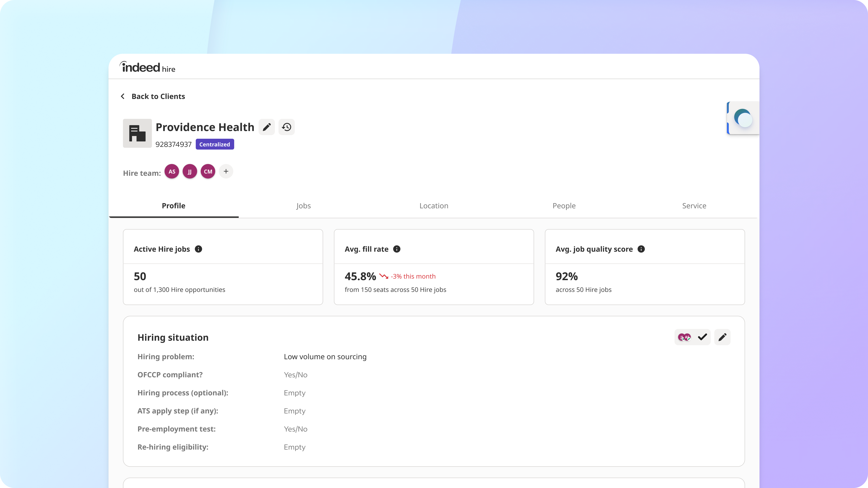
Task: Open client history clock icon
Action: (286, 127)
